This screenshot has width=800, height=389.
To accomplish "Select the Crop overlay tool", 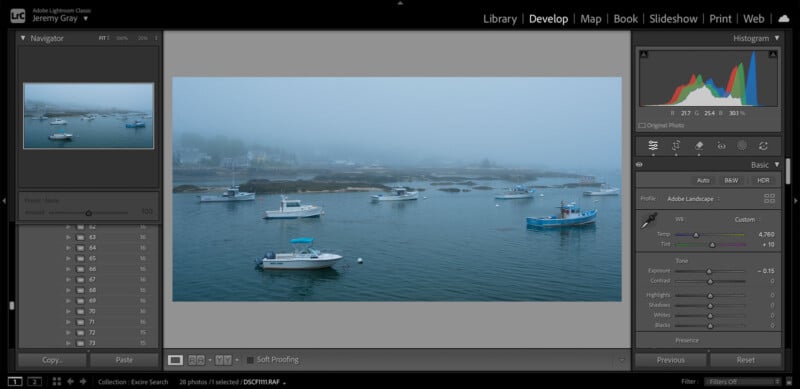I will [x=676, y=146].
